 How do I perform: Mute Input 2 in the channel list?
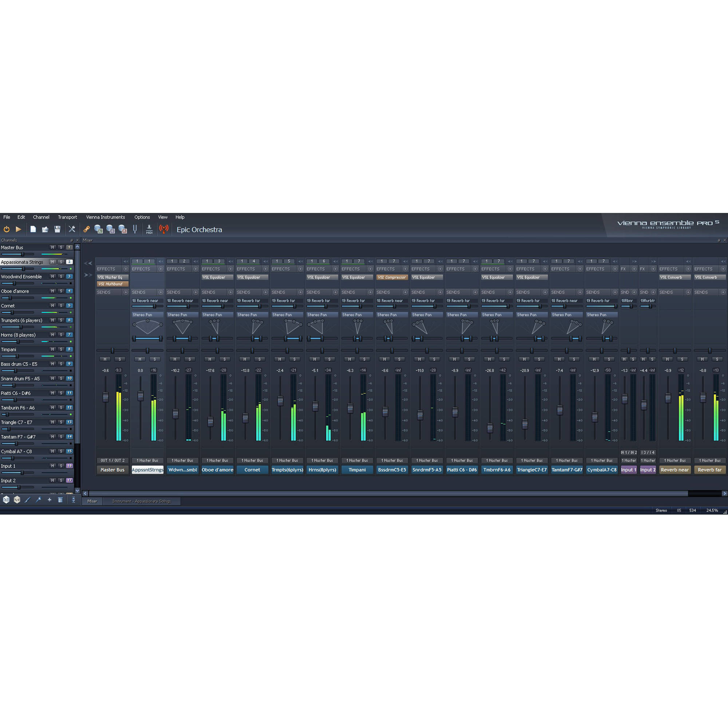click(52, 480)
